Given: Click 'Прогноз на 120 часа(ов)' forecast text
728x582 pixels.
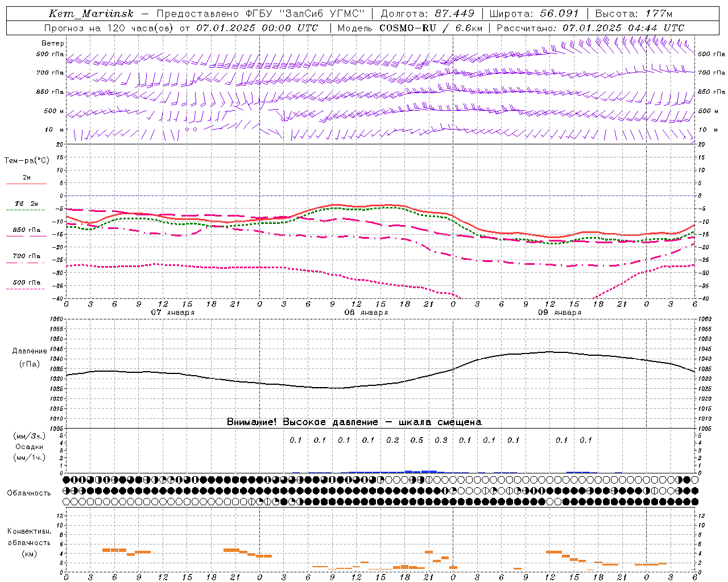Looking at the screenshot, I should [109, 28].
